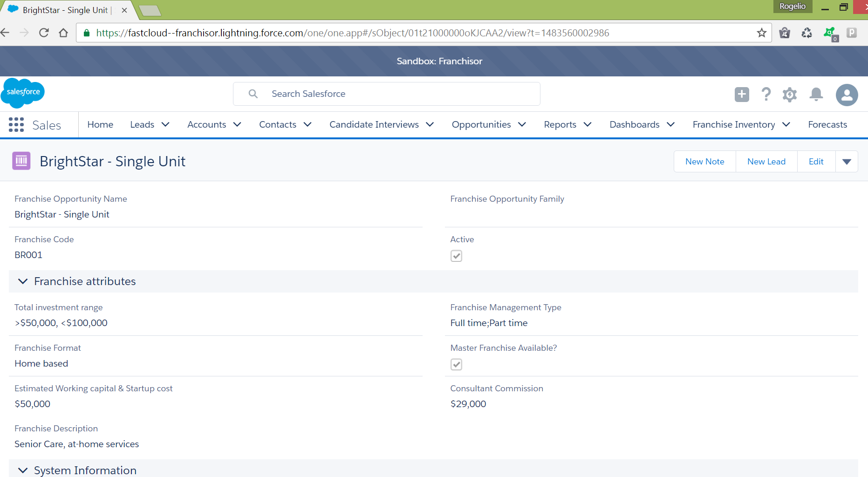Click the green extension with 0 badge

point(830,34)
